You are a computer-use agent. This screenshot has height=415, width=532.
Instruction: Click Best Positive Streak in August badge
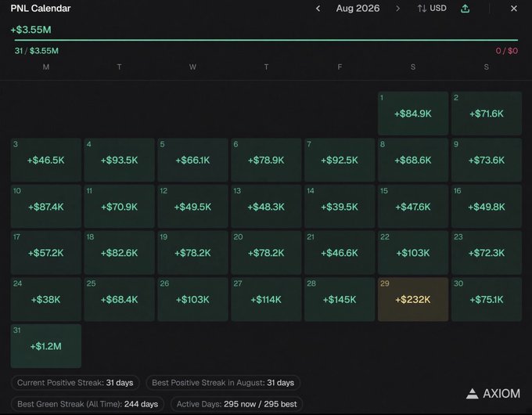(223, 383)
